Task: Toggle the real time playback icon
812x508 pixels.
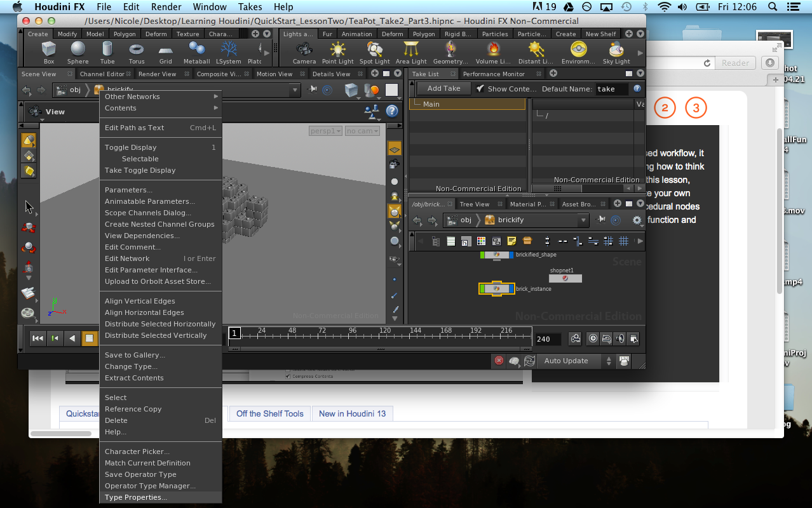Action: coord(593,339)
